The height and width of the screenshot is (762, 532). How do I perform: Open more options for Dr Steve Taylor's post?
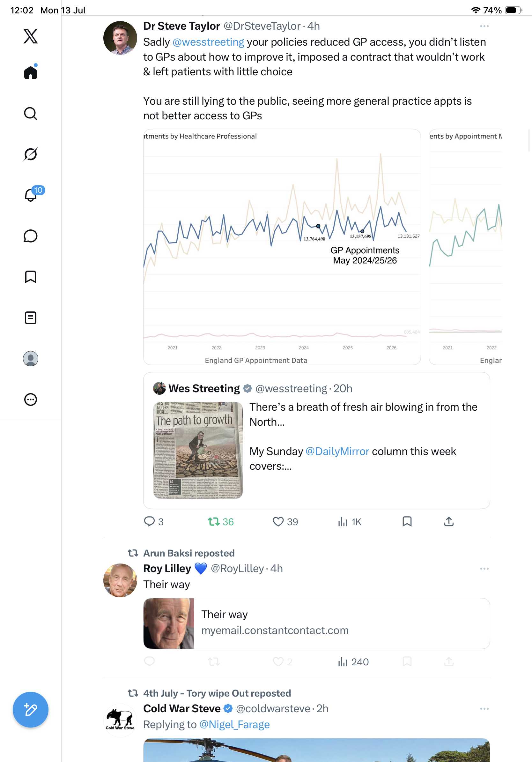[484, 26]
